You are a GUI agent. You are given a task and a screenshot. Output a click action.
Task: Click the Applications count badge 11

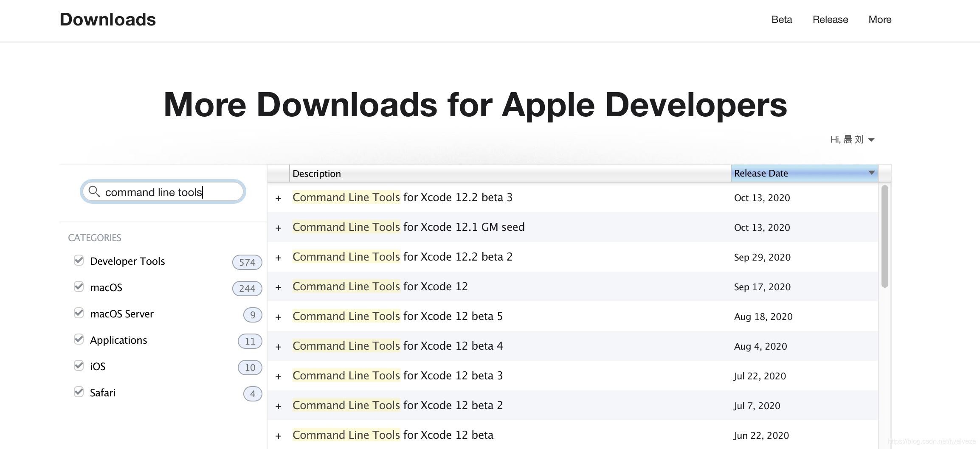(250, 341)
